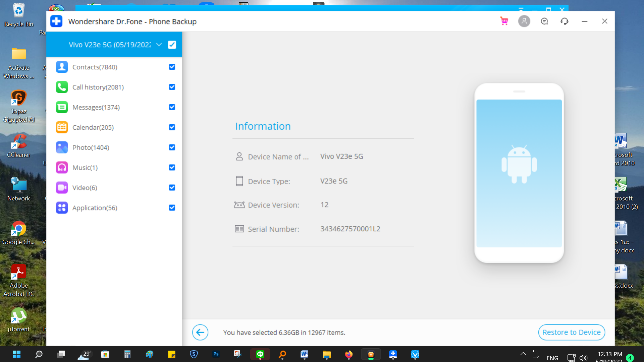Open Firefox from the taskbar
The width and height of the screenshot is (644, 362).
point(349,354)
